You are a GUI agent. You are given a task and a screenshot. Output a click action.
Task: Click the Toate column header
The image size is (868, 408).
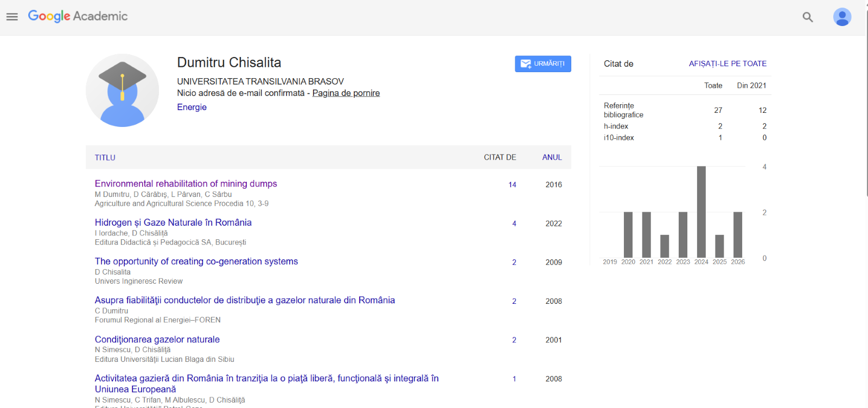713,85
